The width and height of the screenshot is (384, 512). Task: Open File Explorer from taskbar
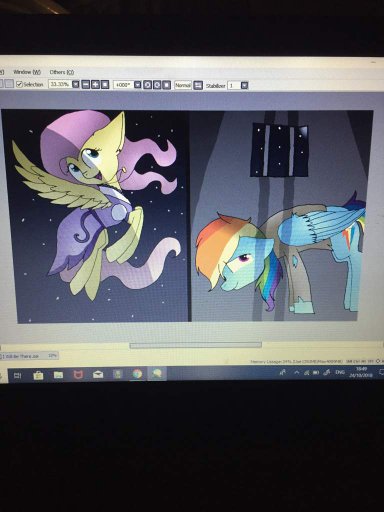[x=58, y=375]
